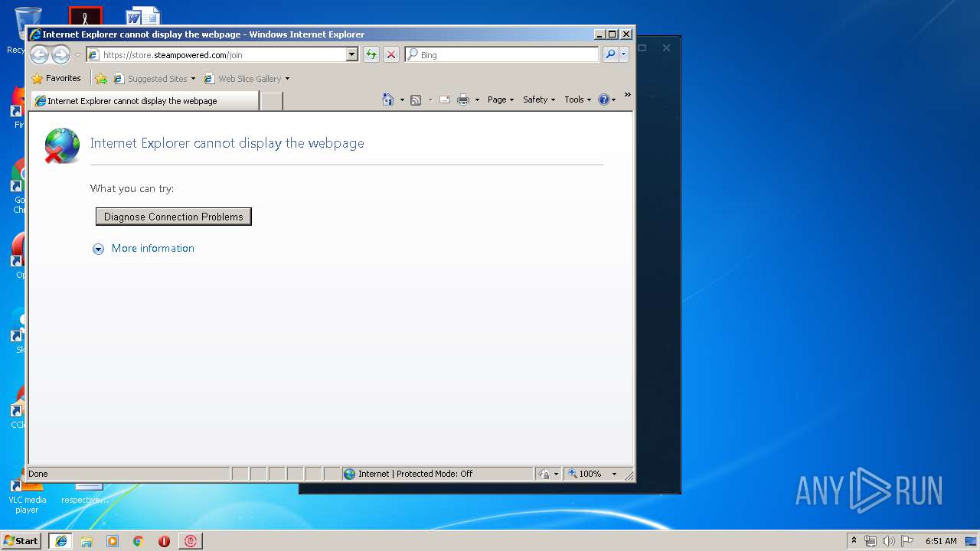This screenshot has height=551, width=980.
Task: Expand the Web Slice Gallery dropdown arrow
Action: click(287, 78)
